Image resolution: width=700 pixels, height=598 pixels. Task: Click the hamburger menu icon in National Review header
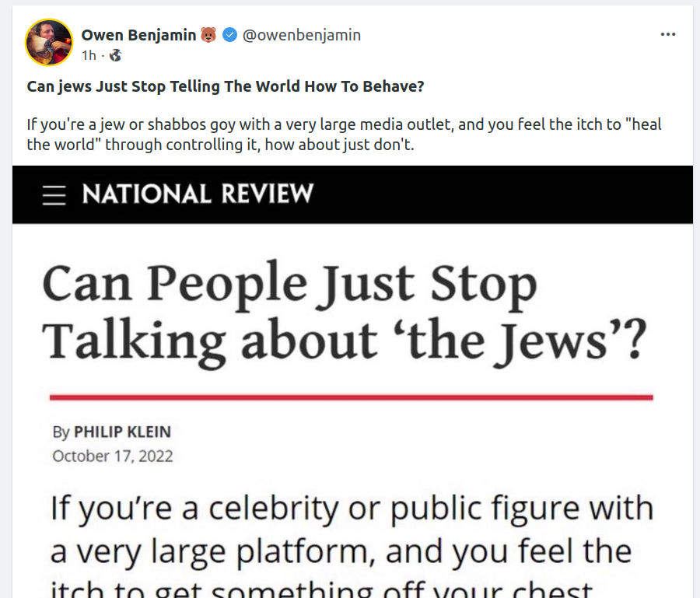[54, 194]
